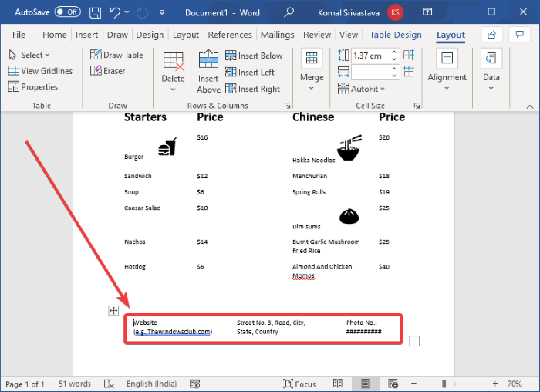Click the Undo arrow icon
The width and height of the screenshot is (540, 392).
point(115,12)
